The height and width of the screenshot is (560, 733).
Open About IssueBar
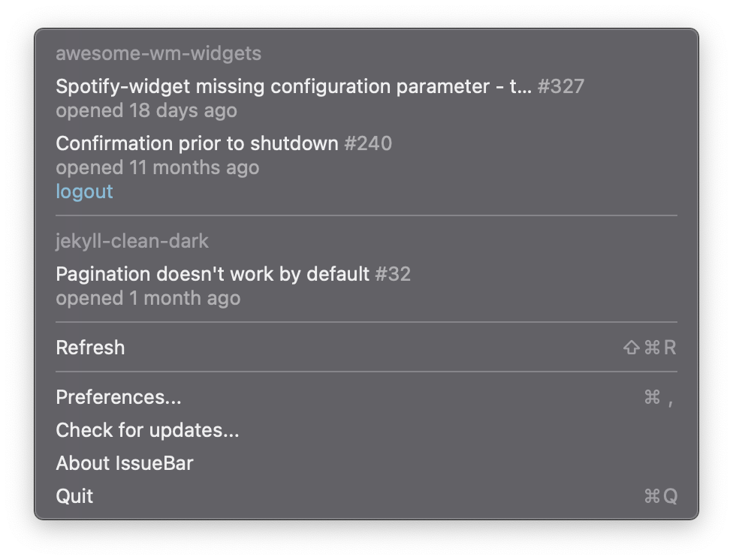click(x=125, y=463)
